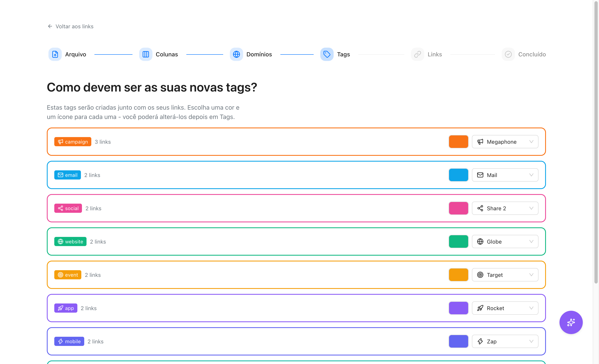Pick the pink color swatch for social
Image resolution: width=599 pixels, height=364 pixels.
458,208
